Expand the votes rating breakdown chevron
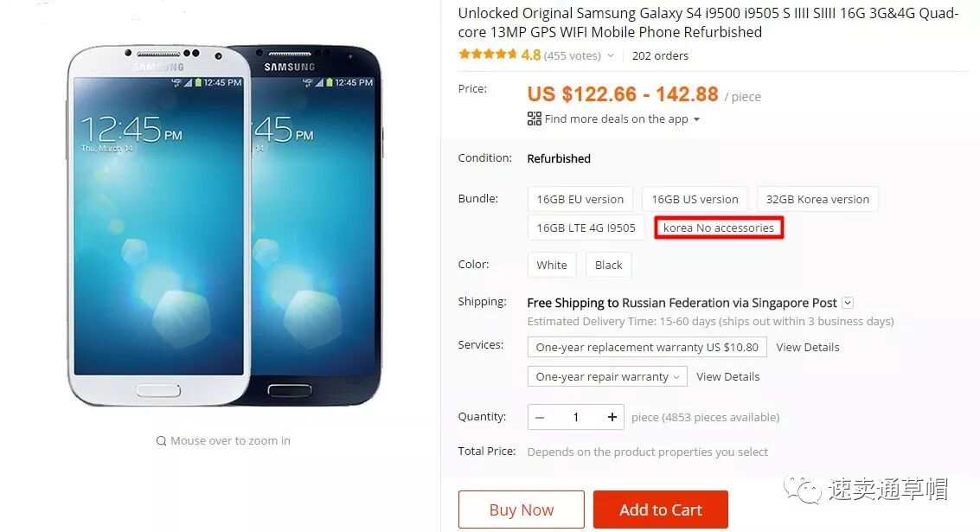The height and width of the screenshot is (532, 980). (x=611, y=55)
